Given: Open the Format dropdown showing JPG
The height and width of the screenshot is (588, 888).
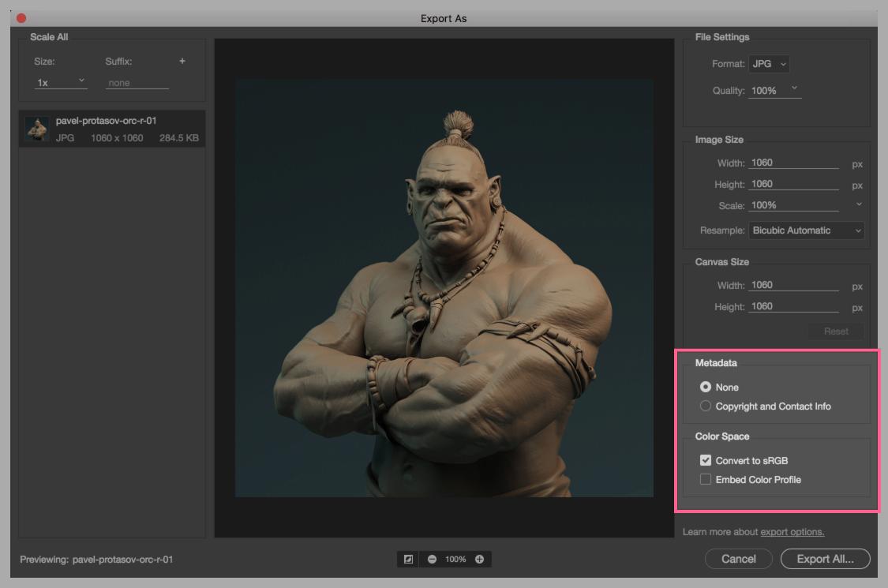Looking at the screenshot, I should click(769, 64).
